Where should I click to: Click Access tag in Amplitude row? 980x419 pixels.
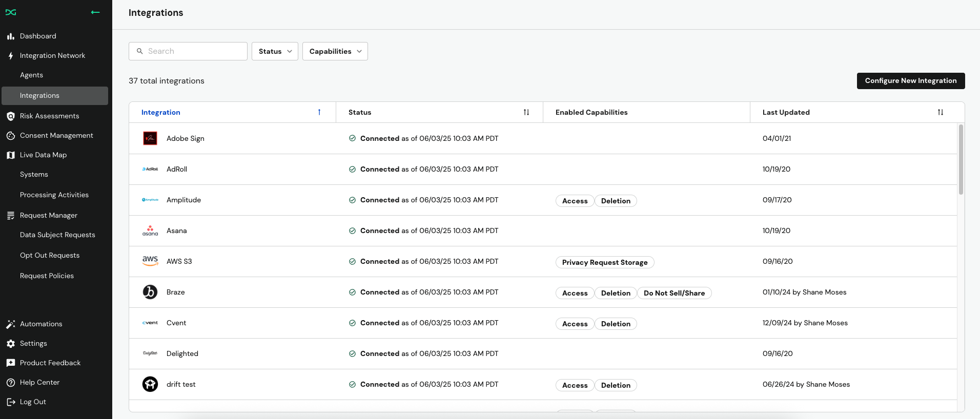pyautogui.click(x=575, y=201)
